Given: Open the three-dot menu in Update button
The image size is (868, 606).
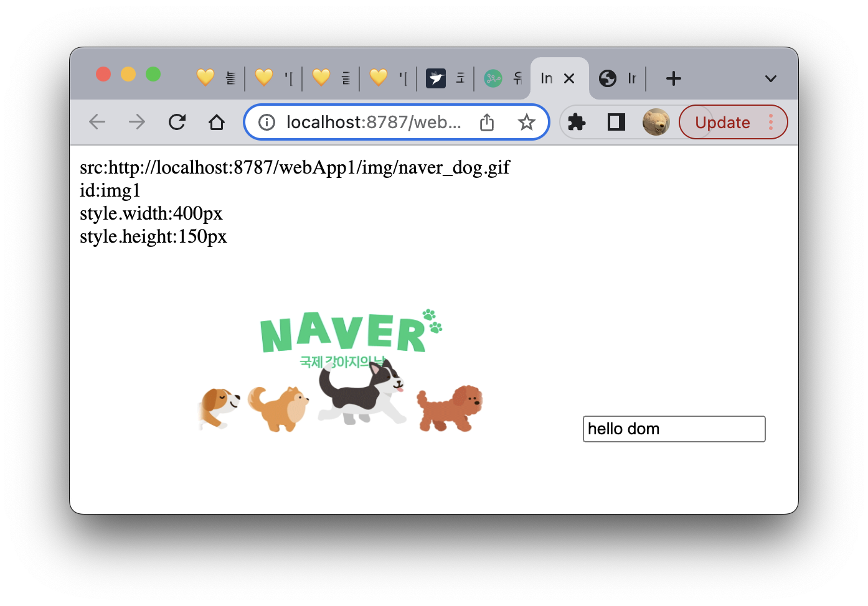Looking at the screenshot, I should 771,122.
